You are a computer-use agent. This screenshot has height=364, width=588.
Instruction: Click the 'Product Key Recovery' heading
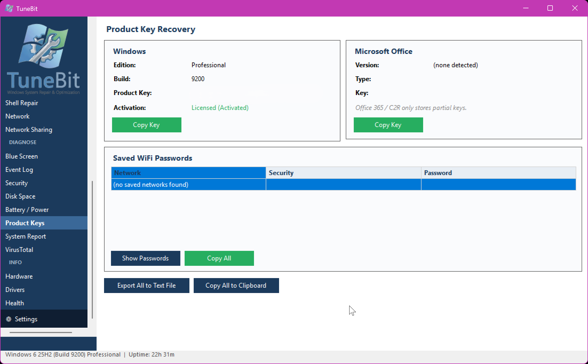click(151, 29)
